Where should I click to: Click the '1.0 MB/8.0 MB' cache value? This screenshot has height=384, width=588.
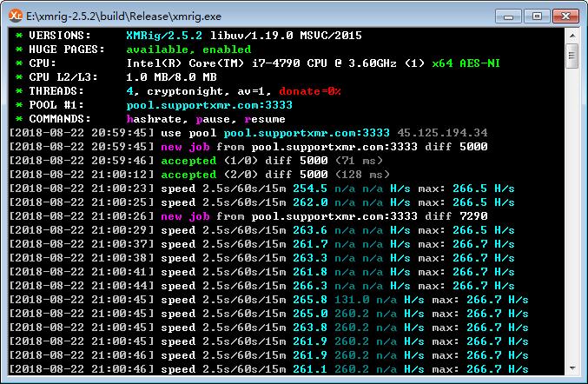point(171,77)
